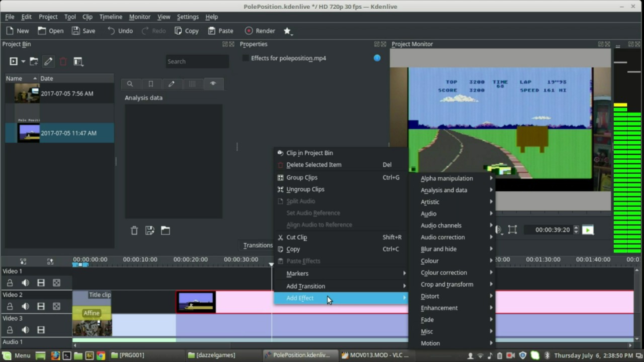644x362 pixels.
Task: Click the monitor play button
Action: (588, 230)
